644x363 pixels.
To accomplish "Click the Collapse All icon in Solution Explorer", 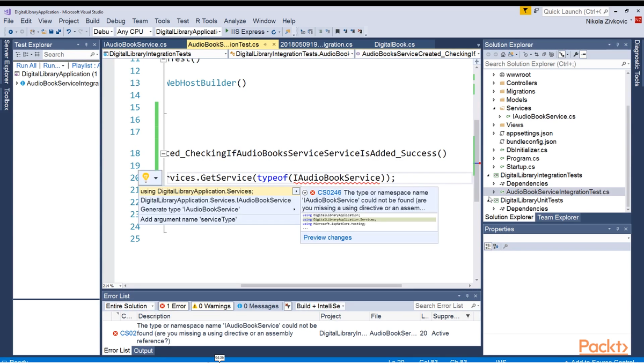I will coord(544,54).
